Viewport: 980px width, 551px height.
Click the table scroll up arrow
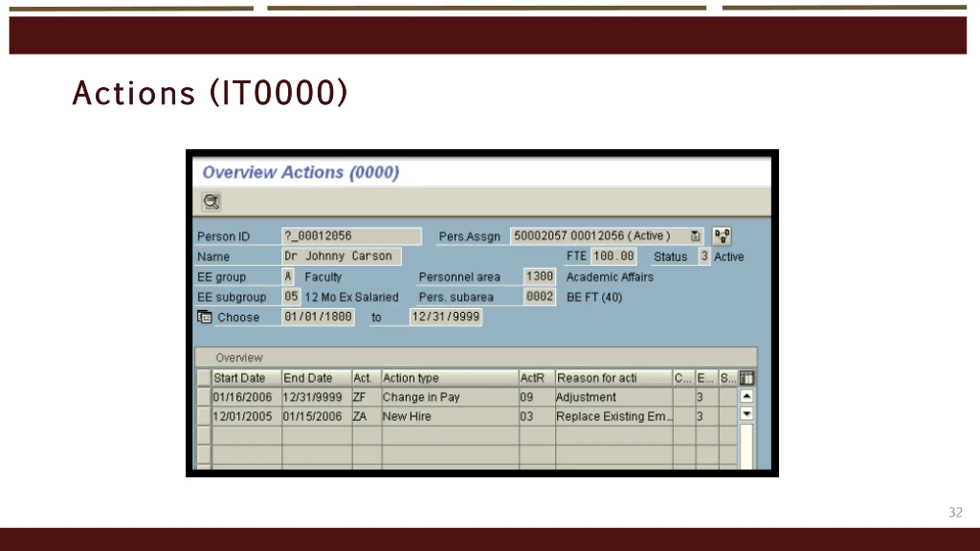pyautogui.click(x=746, y=396)
